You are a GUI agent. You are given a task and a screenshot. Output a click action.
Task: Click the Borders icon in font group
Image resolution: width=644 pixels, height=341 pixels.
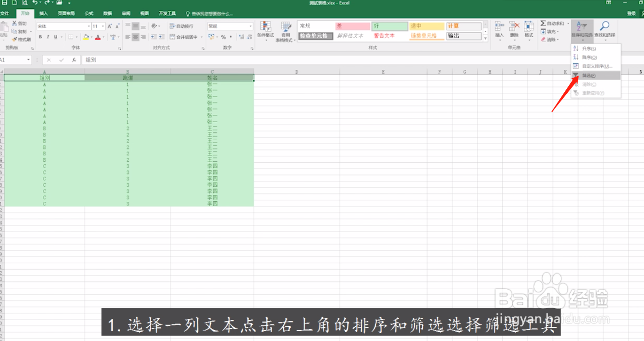(70, 37)
